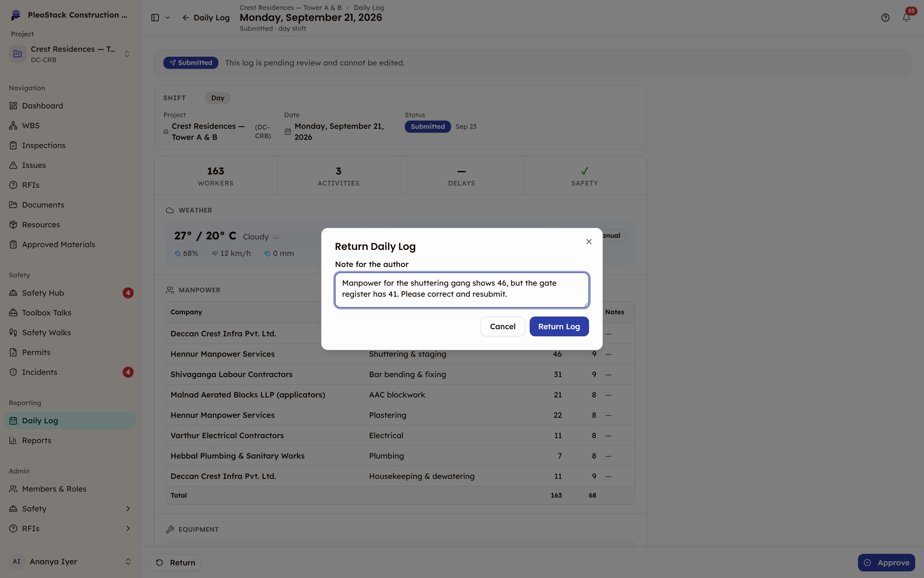Open Incidents page
The image size is (924, 578).
pos(70,372)
